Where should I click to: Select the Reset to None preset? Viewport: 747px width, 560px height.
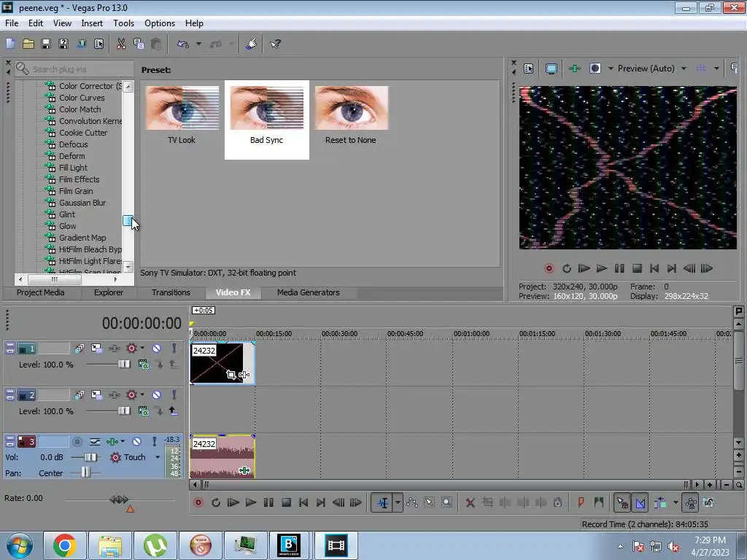351,116
